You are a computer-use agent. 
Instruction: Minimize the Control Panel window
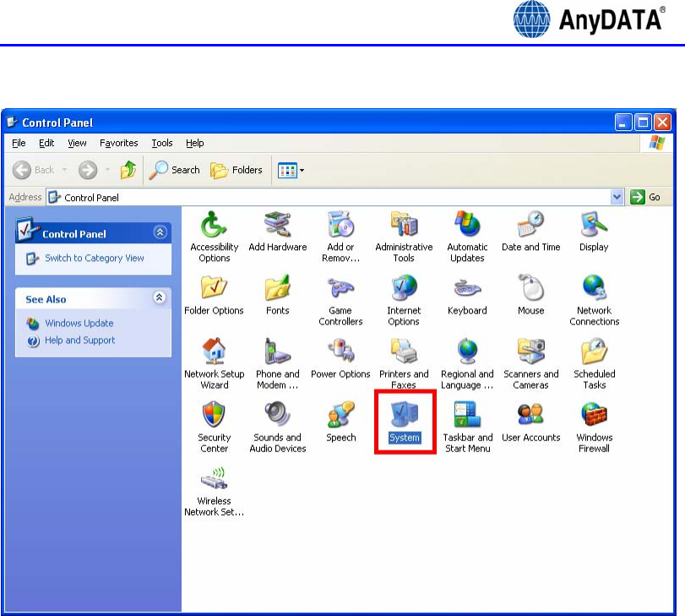[623, 123]
